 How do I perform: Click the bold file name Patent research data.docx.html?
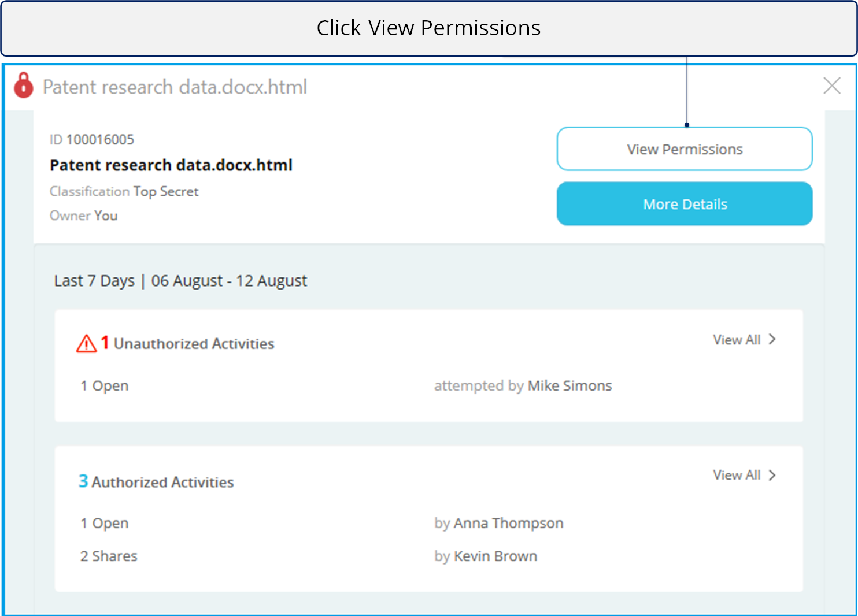(171, 165)
